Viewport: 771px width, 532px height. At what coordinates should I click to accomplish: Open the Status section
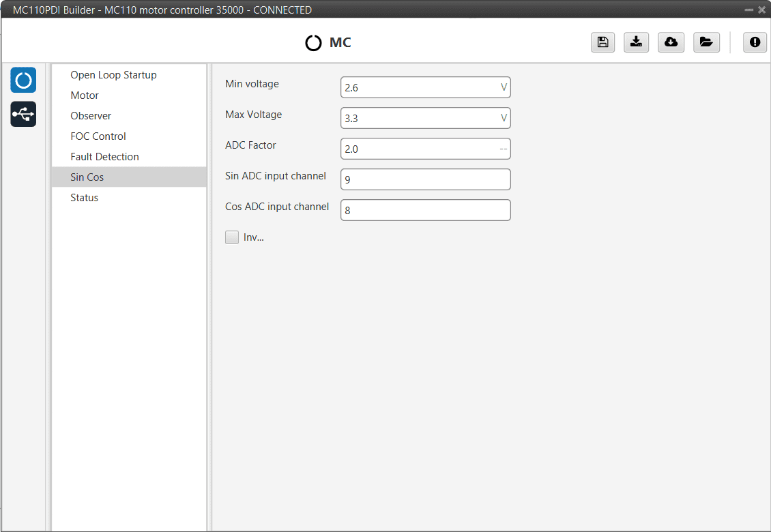(129, 198)
